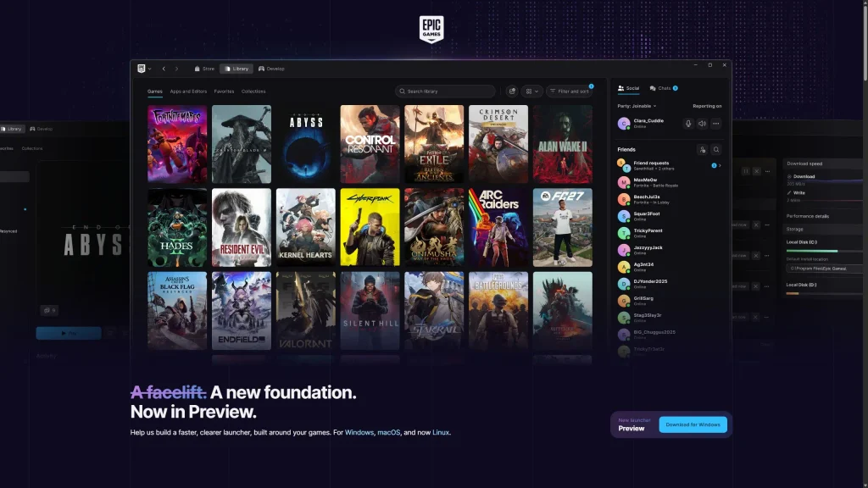Click the Play button in the left background window
The width and height of the screenshot is (868, 488).
coord(69,333)
